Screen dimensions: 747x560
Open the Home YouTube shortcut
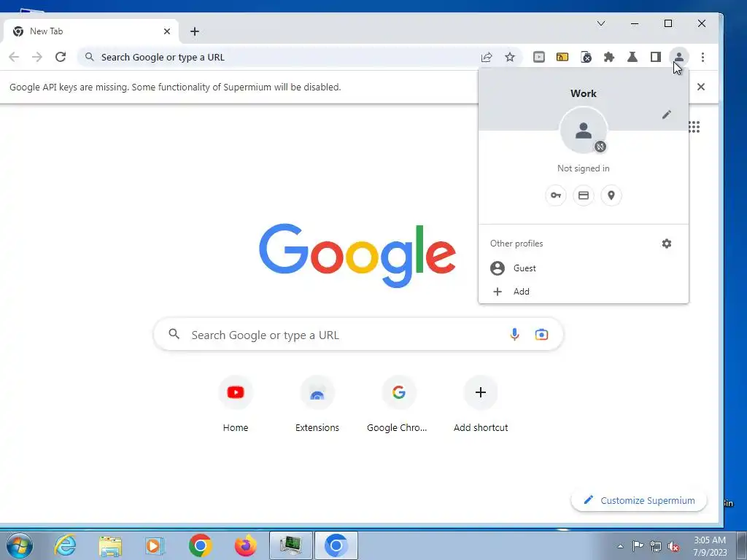point(236,404)
